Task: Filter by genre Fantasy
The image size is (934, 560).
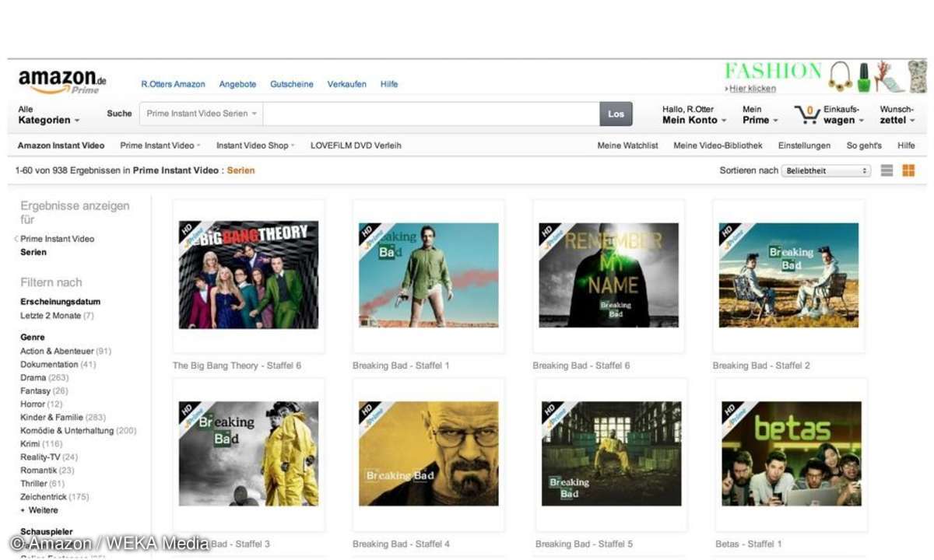Action: tap(44, 391)
